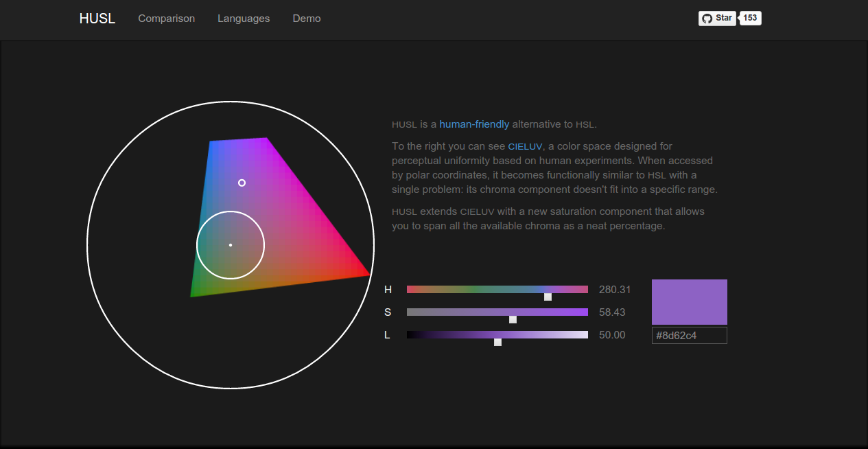Follow the human-friendly link
The image size is (868, 449).
(474, 124)
